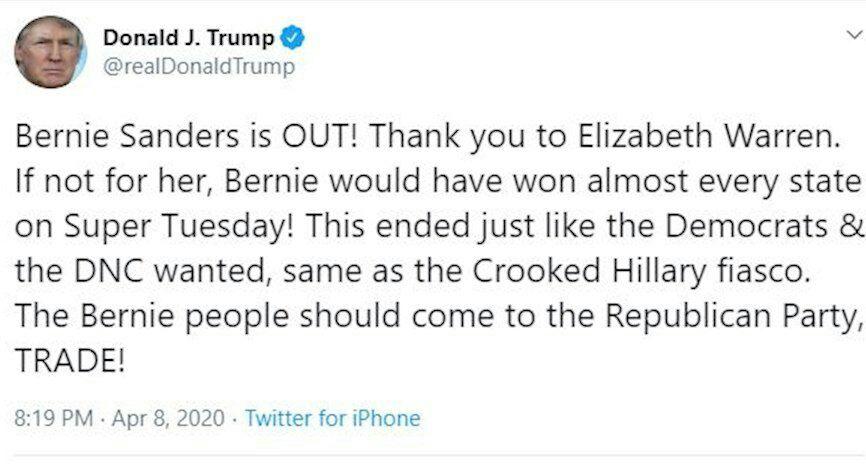Click the phrase "Crooked Hillary" in tweet
The height and width of the screenshot is (464, 866).
[589, 272]
